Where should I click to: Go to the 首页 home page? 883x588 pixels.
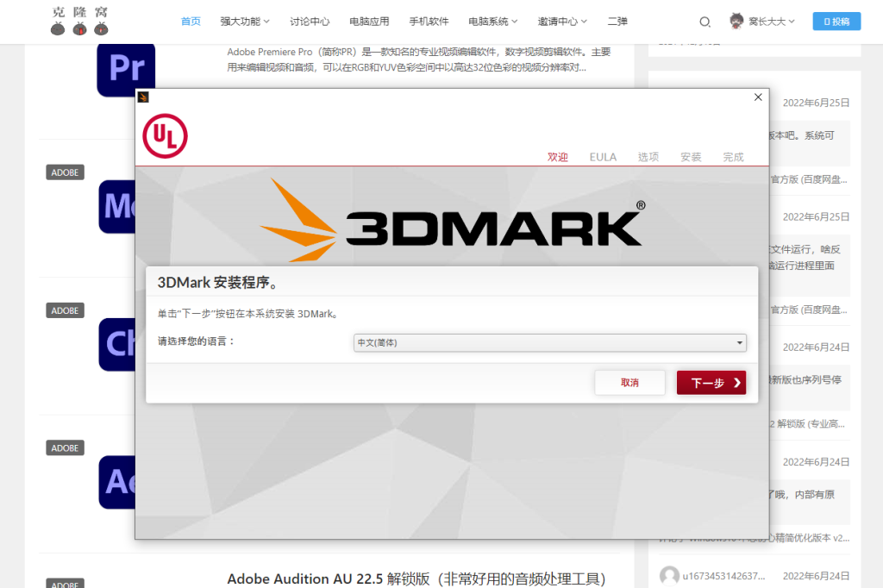(191, 22)
